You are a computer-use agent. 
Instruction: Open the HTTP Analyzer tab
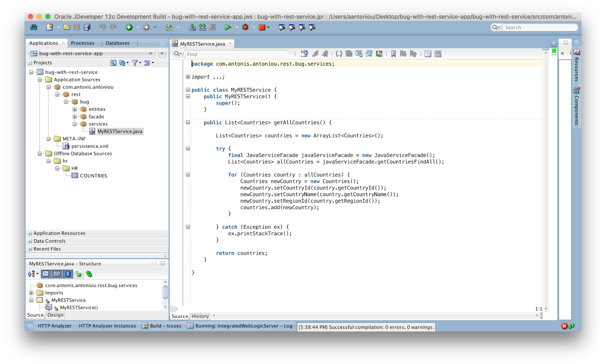(x=55, y=326)
